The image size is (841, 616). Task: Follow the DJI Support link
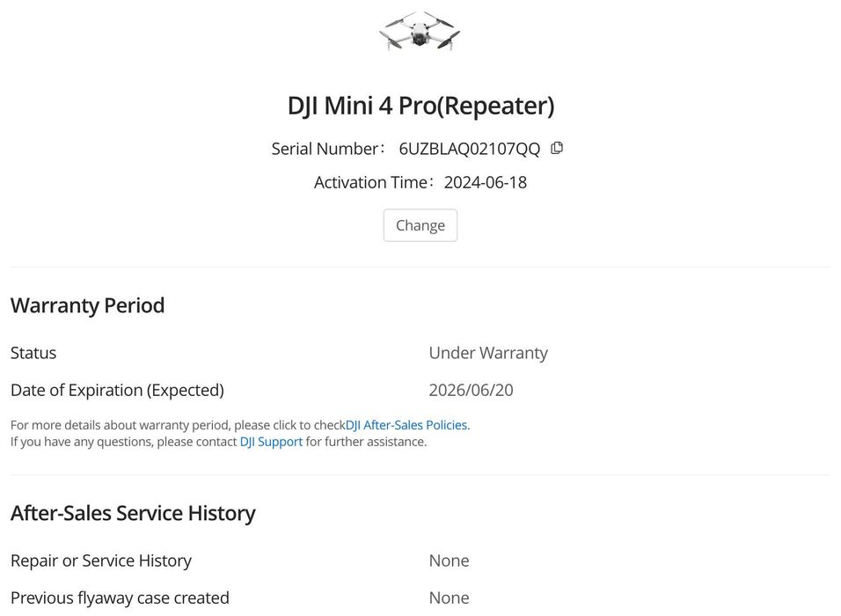point(271,442)
